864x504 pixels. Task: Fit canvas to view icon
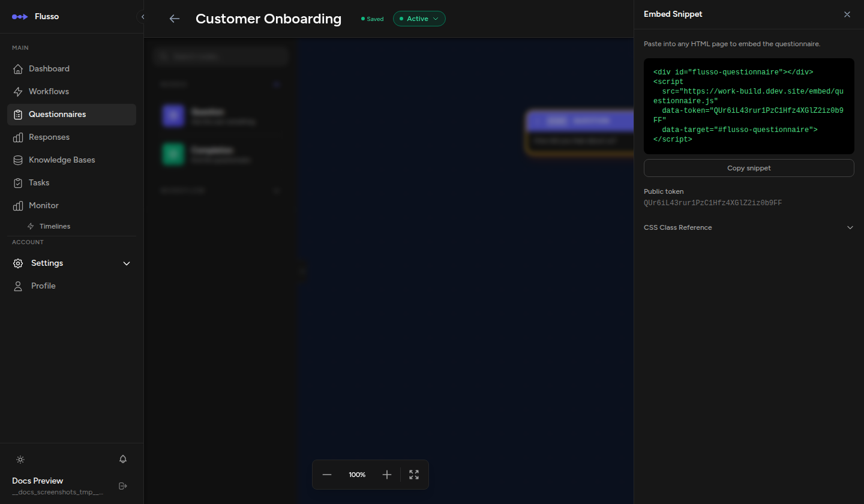point(414,475)
